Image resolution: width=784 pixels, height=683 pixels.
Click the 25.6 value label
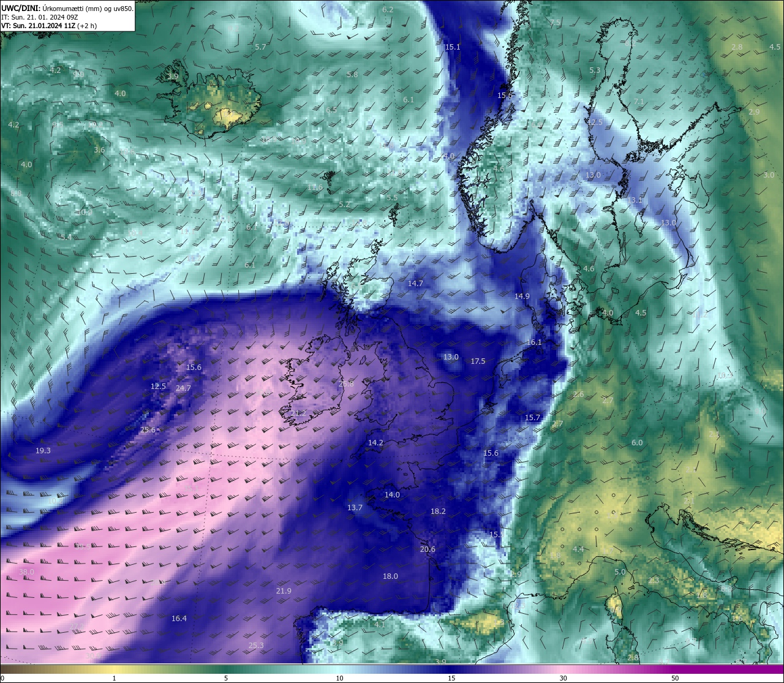click(x=148, y=430)
